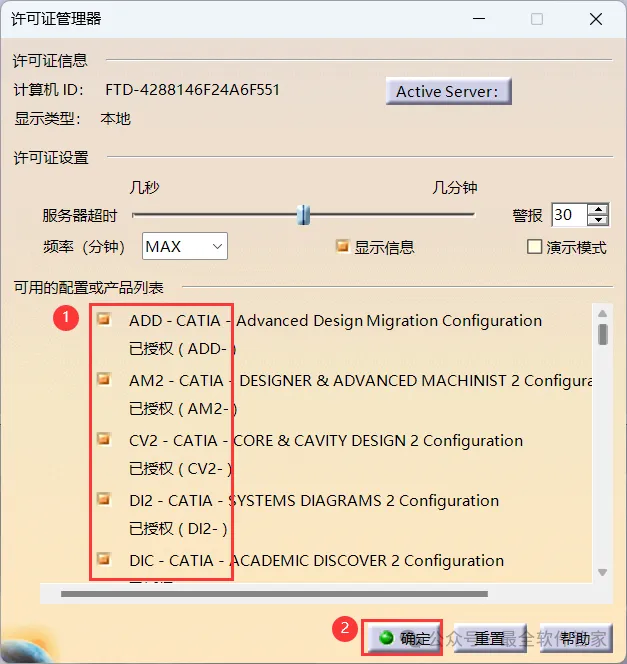
Task: Click the 已授权 ( AM2- ) status text
Action: (x=183, y=409)
